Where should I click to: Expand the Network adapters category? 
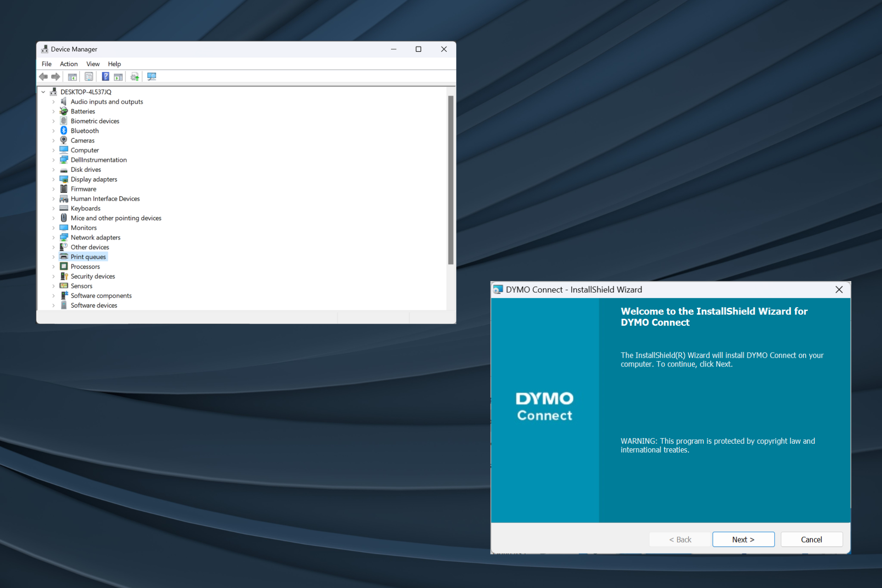pos(55,237)
